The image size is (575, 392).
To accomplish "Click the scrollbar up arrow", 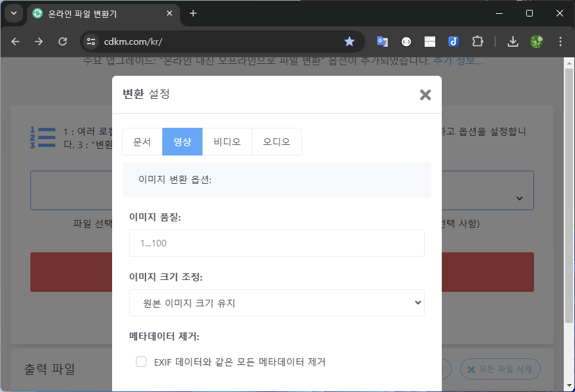I will [569, 63].
